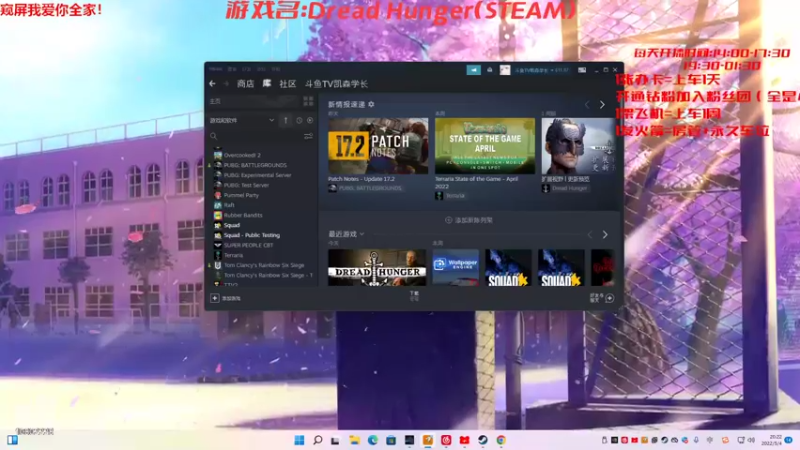Switch to Big Picture mode icon

pos(582,70)
